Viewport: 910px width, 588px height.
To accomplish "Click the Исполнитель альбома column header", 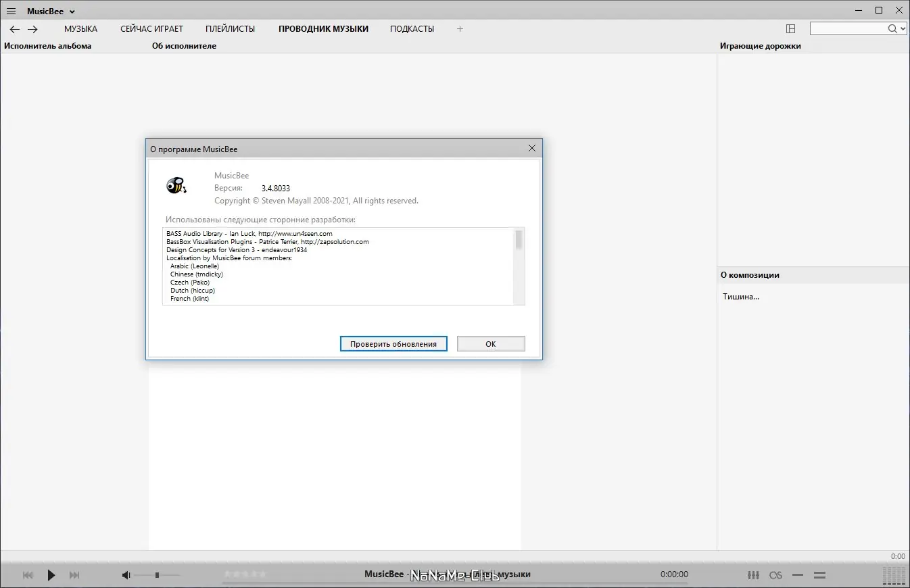I will (x=48, y=46).
